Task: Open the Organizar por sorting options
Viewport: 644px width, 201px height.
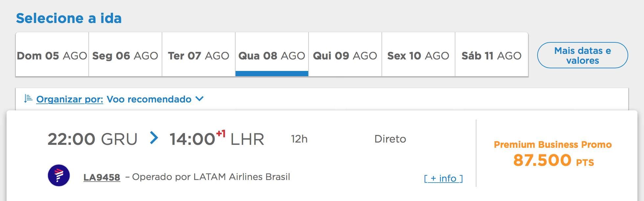Action: tap(70, 99)
